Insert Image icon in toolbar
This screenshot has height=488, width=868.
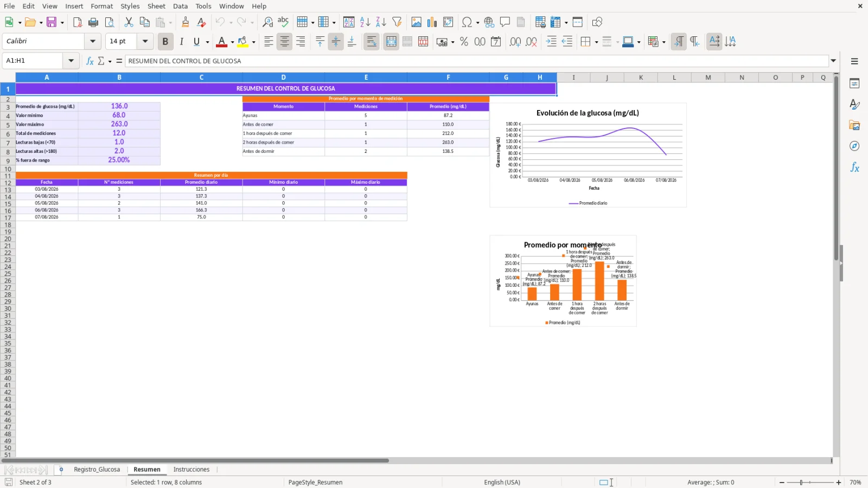416,22
